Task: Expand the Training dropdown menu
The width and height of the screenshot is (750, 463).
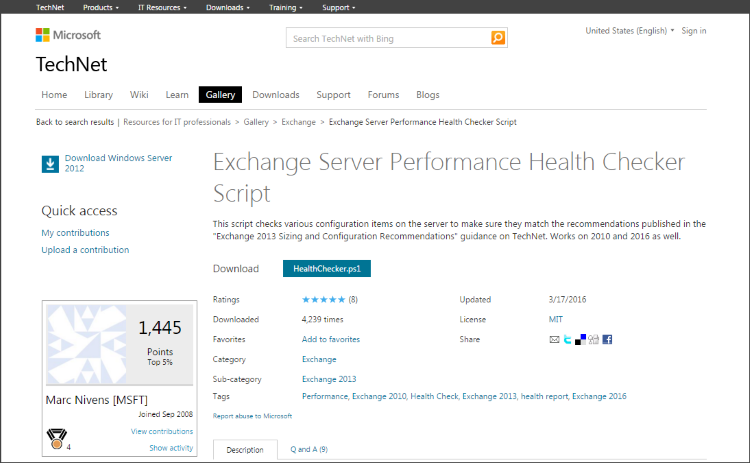Action: (286, 7)
